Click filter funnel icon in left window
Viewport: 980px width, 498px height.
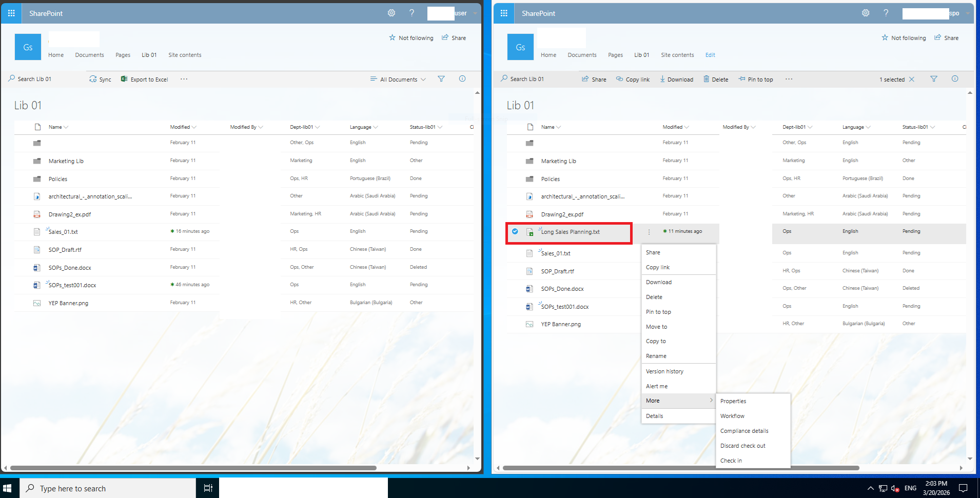tap(441, 79)
